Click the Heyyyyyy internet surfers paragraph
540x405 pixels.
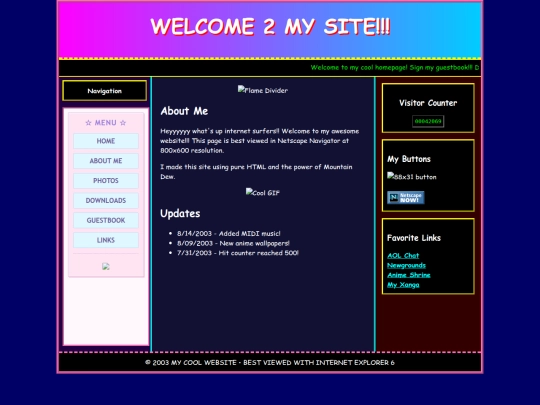pos(260,141)
